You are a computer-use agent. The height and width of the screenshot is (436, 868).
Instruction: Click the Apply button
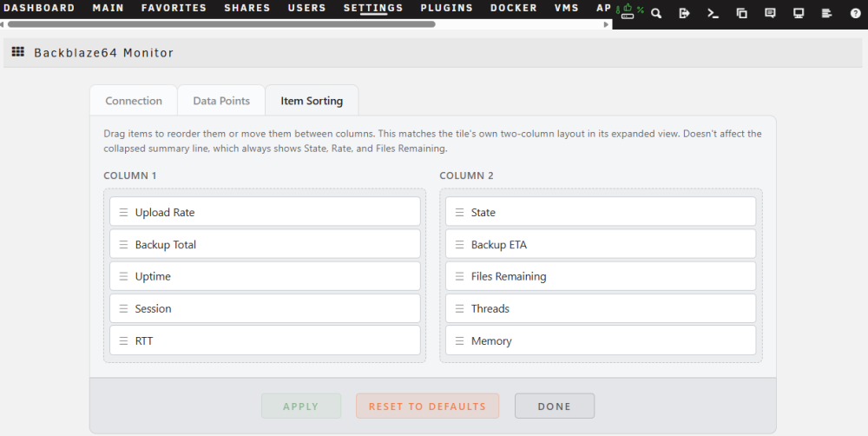(301, 406)
